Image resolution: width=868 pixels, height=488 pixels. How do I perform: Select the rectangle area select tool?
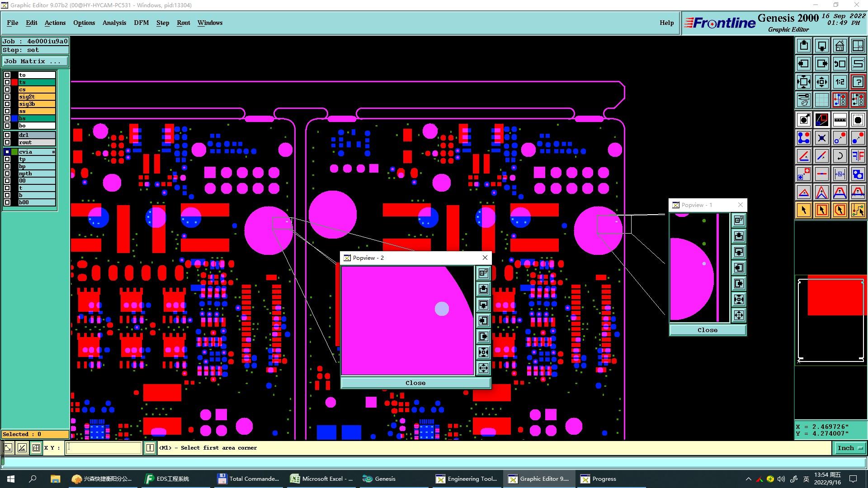(x=822, y=210)
